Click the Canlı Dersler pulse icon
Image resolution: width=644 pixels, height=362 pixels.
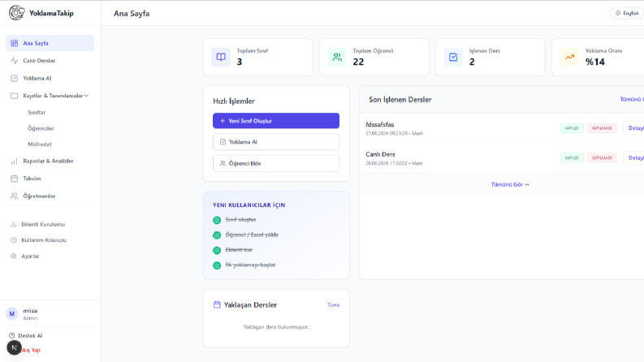[x=15, y=61]
